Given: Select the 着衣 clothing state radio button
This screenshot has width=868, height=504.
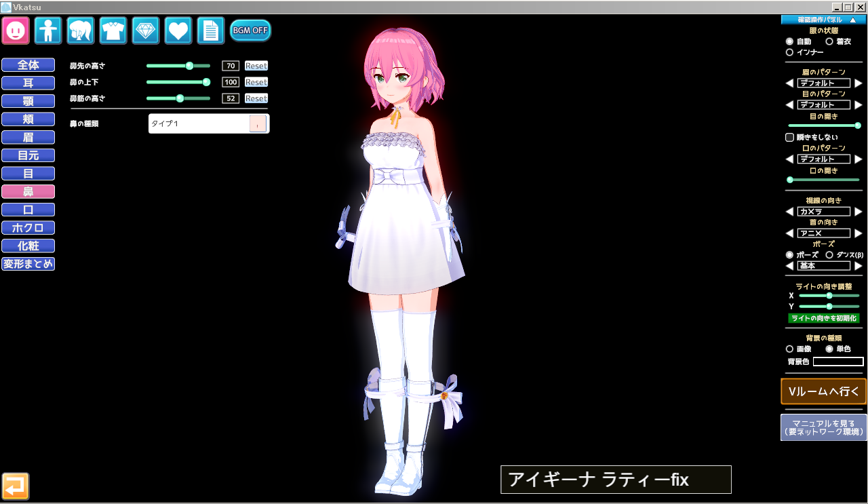Looking at the screenshot, I should point(829,41).
